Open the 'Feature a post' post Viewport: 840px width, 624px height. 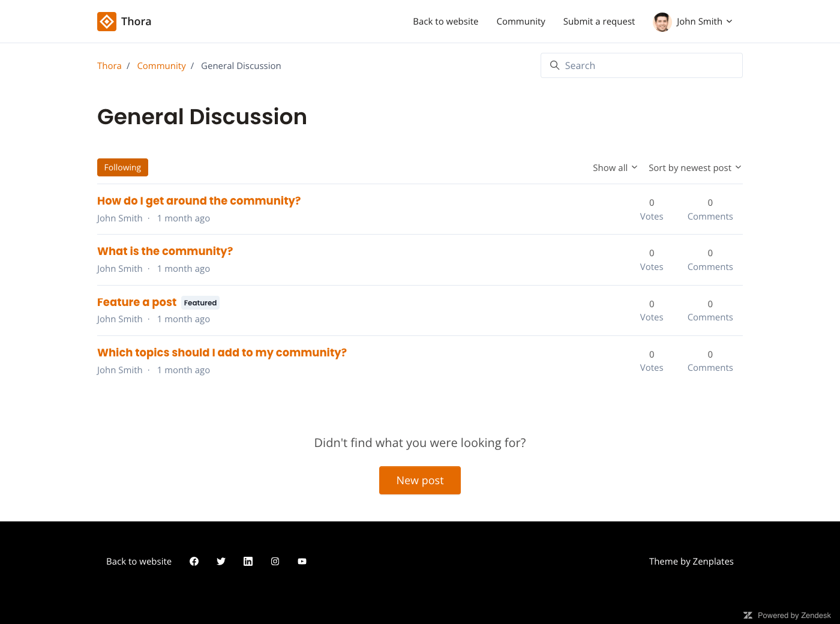tap(137, 302)
